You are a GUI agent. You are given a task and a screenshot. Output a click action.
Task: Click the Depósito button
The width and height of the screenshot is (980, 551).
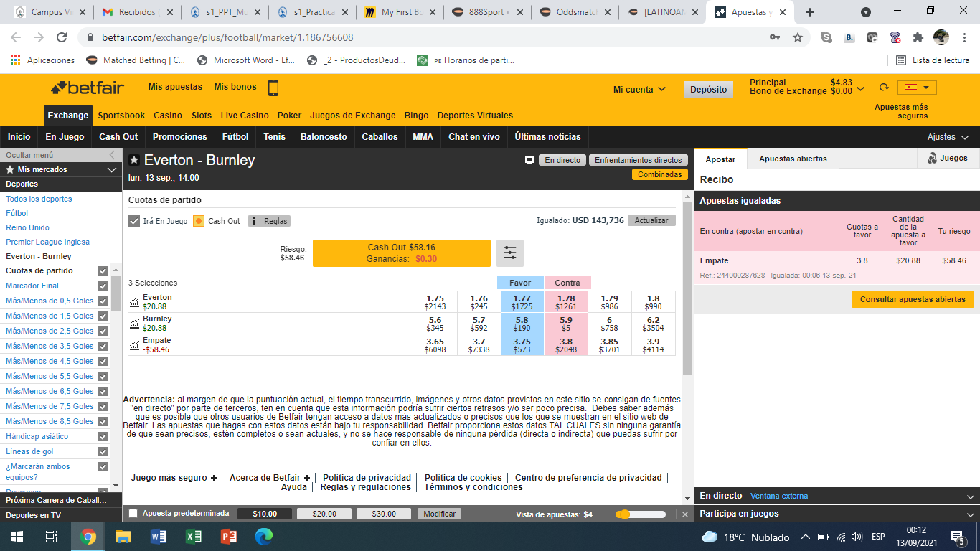point(708,90)
